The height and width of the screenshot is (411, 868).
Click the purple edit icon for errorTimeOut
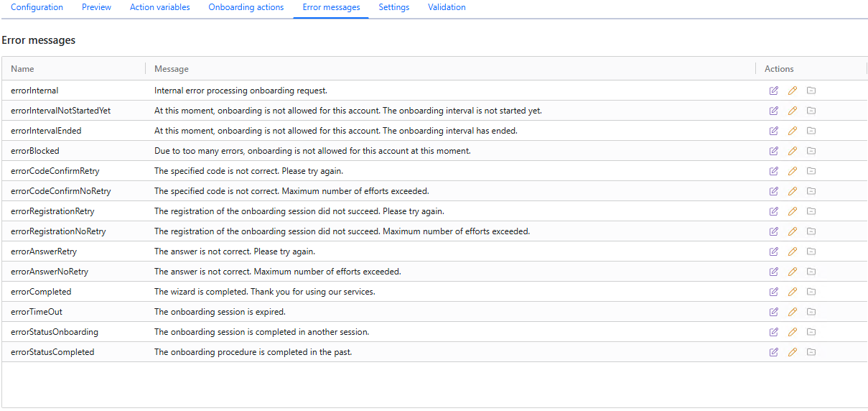774,312
